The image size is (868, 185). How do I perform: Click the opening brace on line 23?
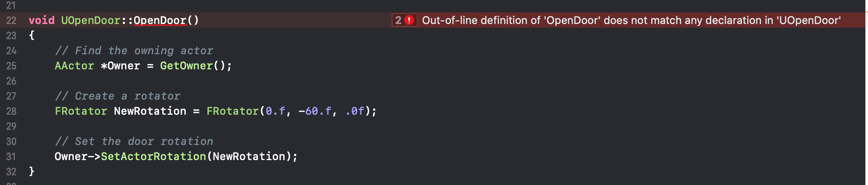[x=32, y=36]
